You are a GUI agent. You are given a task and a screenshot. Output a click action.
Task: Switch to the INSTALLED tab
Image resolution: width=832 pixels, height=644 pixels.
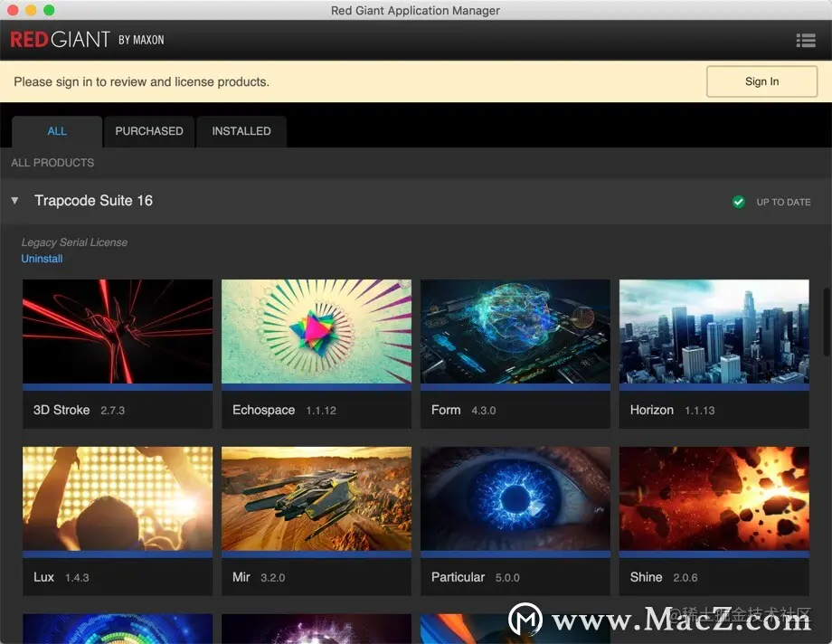point(241,131)
